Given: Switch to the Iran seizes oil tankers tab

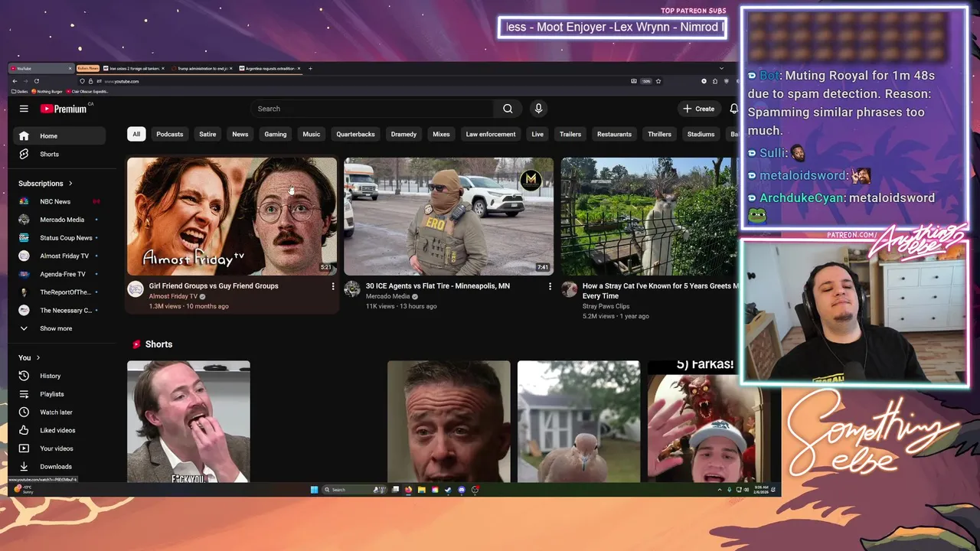Looking at the screenshot, I should point(134,68).
